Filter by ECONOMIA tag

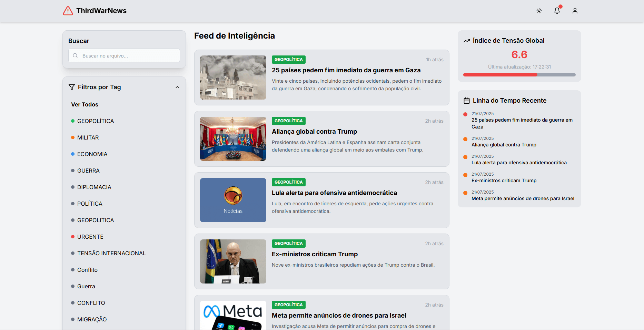(x=92, y=154)
